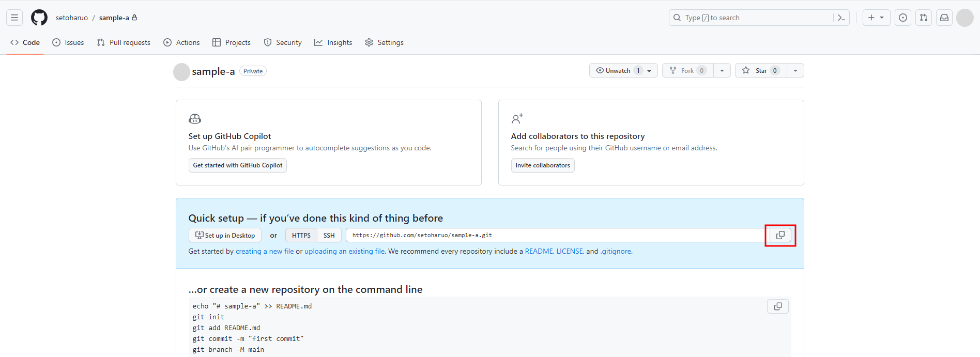The width and height of the screenshot is (980, 357).
Task: Expand the Fork options dropdown arrow
Action: click(x=722, y=71)
